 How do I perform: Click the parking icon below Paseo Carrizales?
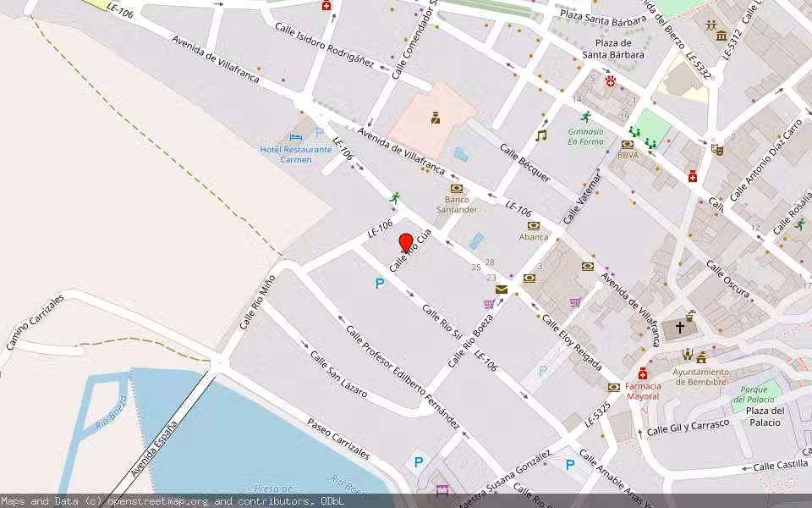[419, 462]
